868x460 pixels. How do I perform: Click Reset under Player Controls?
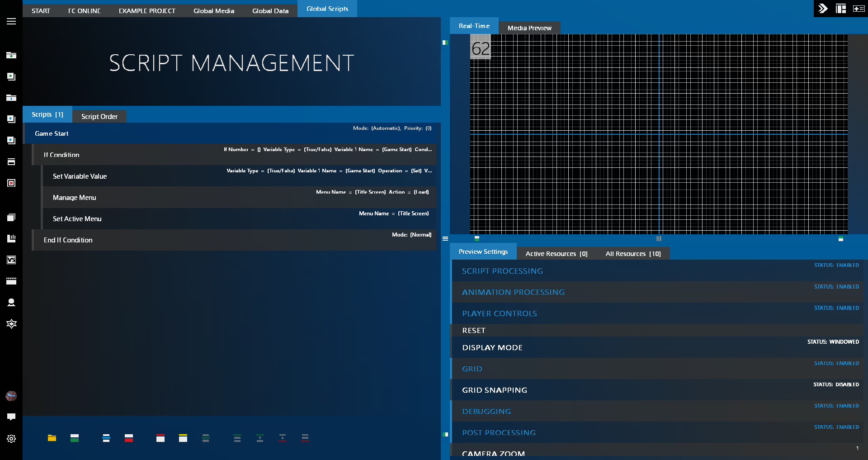[473, 330]
